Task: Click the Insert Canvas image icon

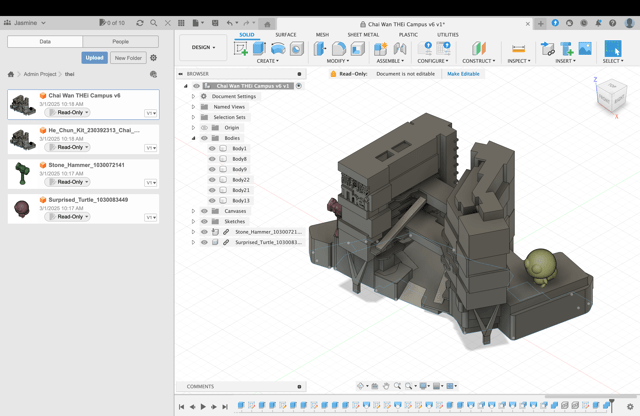Action: click(585, 49)
